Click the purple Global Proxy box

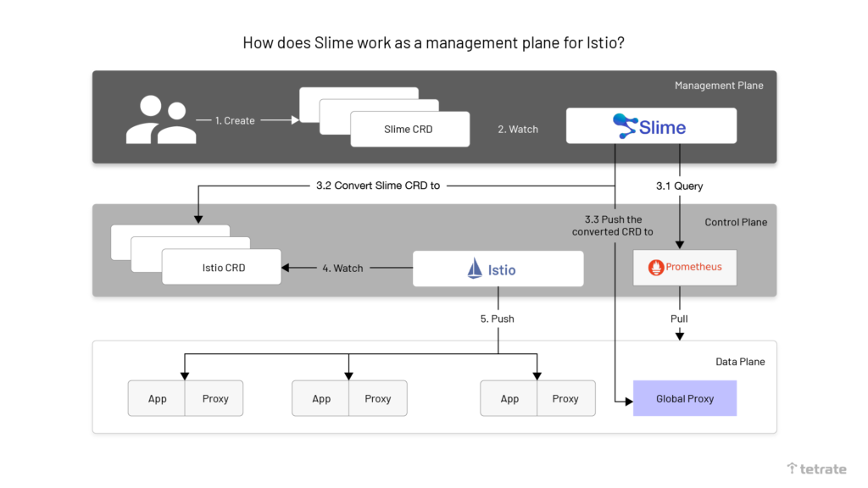(685, 398)
